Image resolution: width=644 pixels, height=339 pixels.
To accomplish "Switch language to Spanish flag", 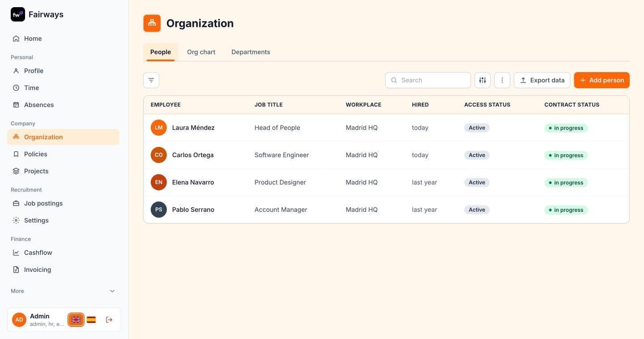I will (91, 320).
